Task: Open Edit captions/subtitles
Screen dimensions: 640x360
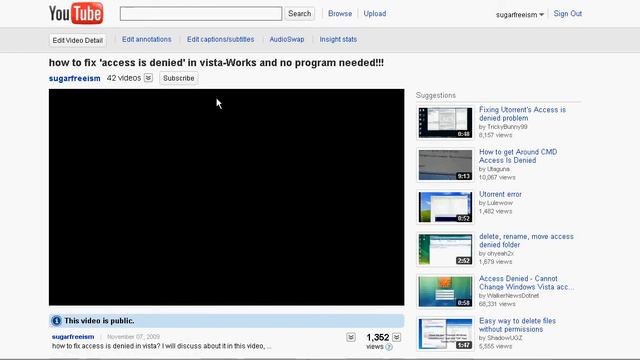Action: pos(220,39)
